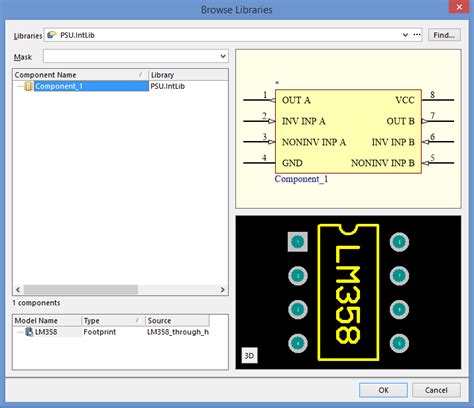
Task: Click the LM358 silkscreen outline preview
Action: click(348, 292)
